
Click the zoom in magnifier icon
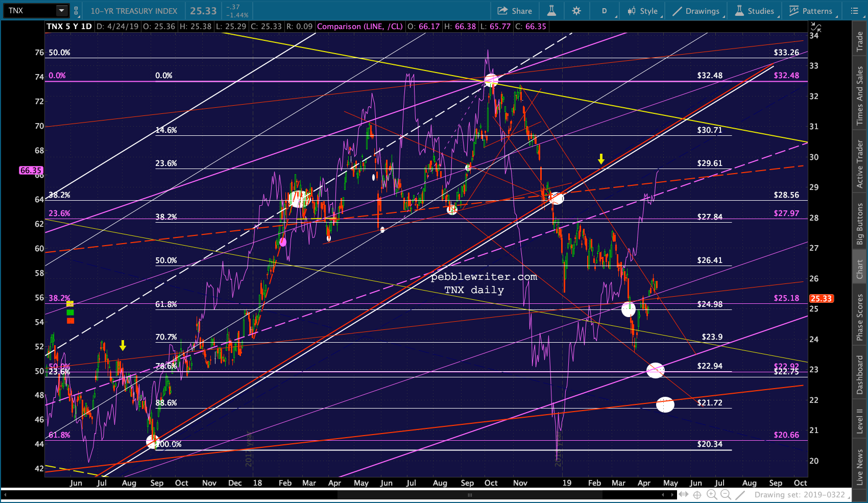712,494
